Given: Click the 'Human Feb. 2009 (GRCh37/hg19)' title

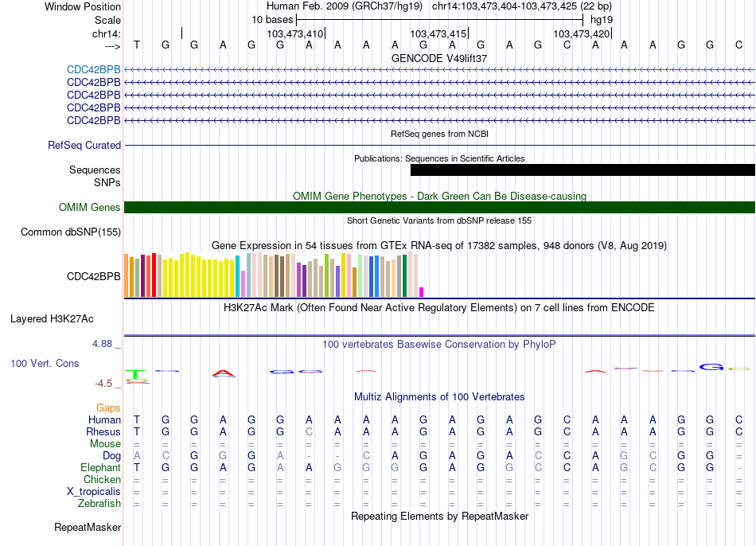Looking at the screenshot, I should tap(345, 6).
